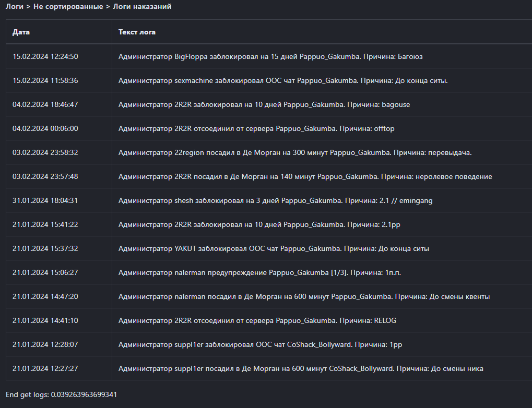This screenshot has height=408, width=532.
Task: Click the BigFloppa 15-day ban log entry
Action: (270, 56)
